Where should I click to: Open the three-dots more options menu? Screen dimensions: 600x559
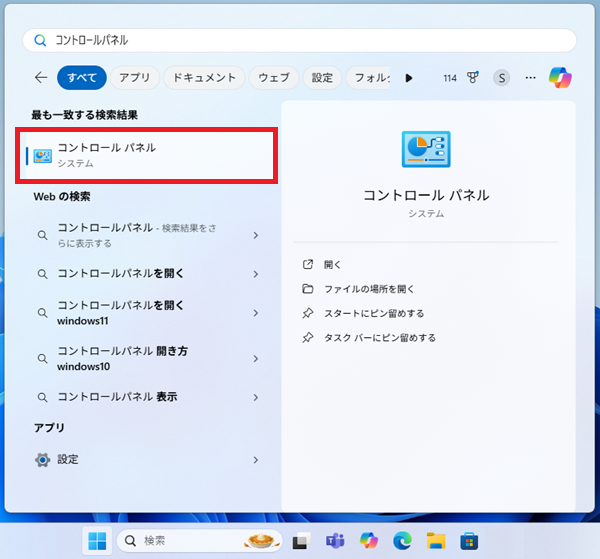[x=530, y=78]
